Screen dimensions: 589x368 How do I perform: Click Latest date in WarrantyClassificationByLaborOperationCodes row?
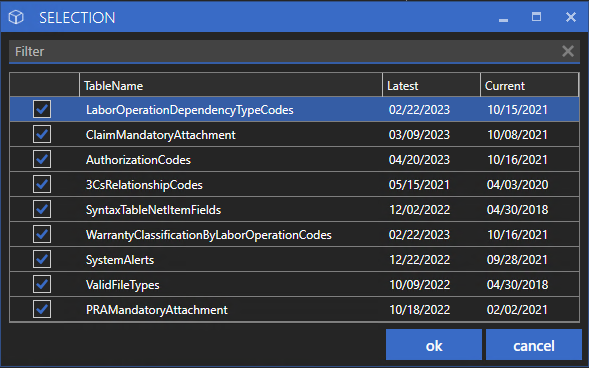pyautogui.click(x=419, y=235)
